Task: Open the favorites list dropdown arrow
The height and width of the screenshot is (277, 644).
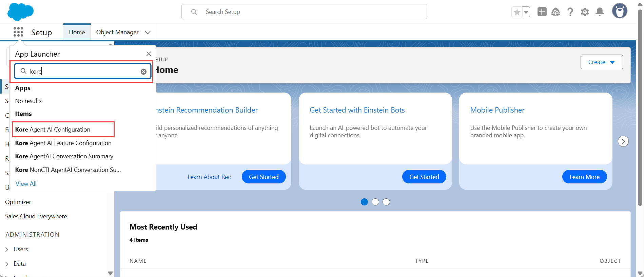Action: point(526,12)
